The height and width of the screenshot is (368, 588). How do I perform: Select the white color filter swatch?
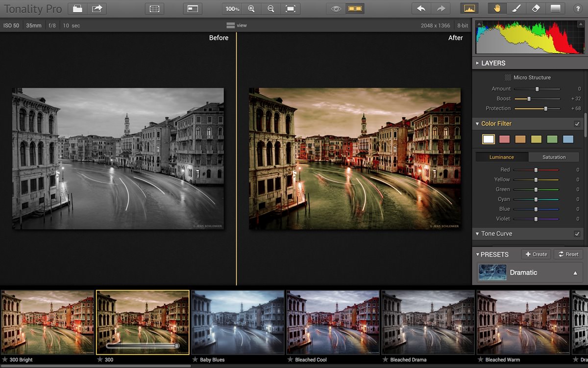point(489,139)
